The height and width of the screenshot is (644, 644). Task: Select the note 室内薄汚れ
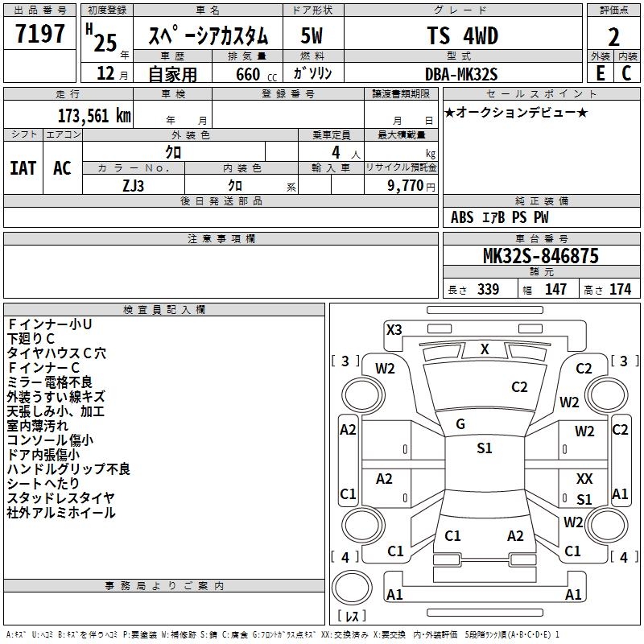point(37,426)
